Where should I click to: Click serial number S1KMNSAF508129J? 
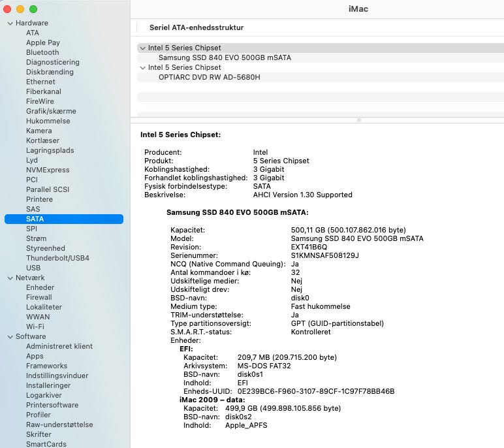tap(324, 256)
